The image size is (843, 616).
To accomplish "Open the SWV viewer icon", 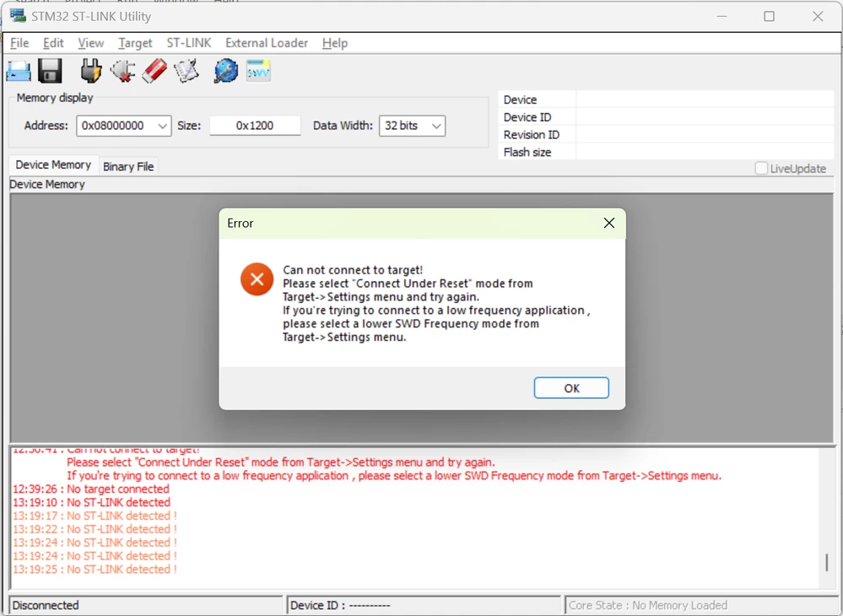I will click(258, 71).
